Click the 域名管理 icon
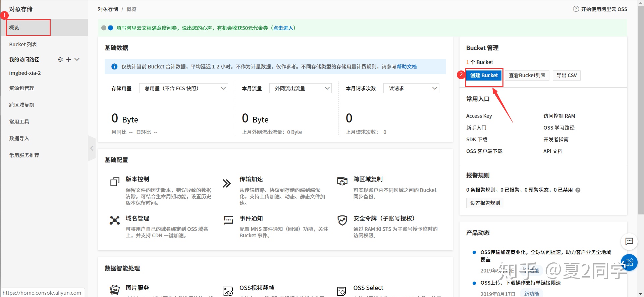Image resolution: width=644 pixels, height=297 pixels. coord(115,220)
